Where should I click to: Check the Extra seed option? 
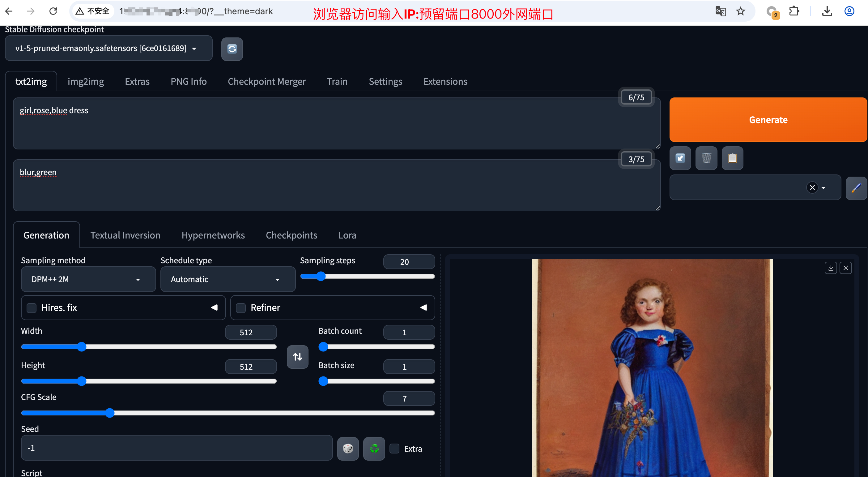pyautogui.click(x=394, y=448)
